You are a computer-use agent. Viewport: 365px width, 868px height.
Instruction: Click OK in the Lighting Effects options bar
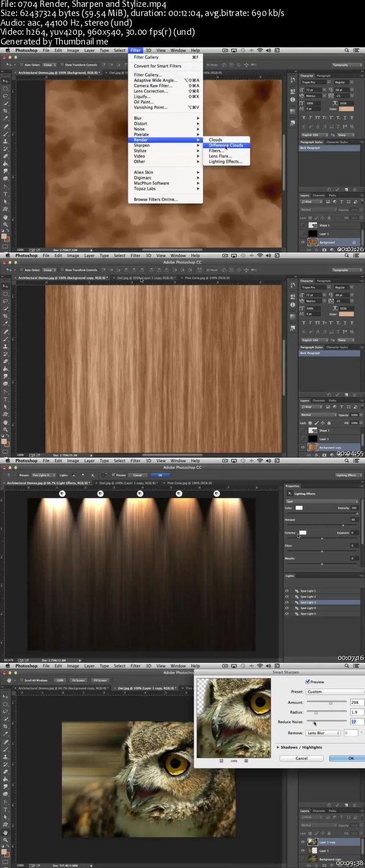(160, 475)
